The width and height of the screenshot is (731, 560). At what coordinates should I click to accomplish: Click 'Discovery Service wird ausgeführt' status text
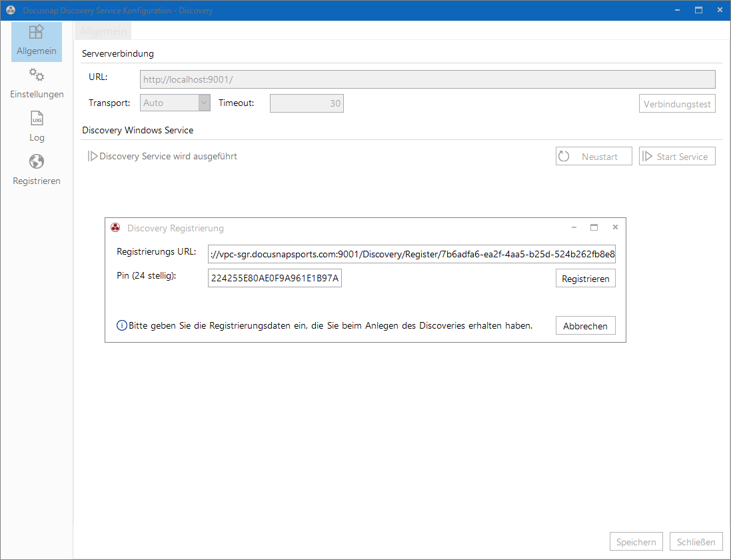169,156
